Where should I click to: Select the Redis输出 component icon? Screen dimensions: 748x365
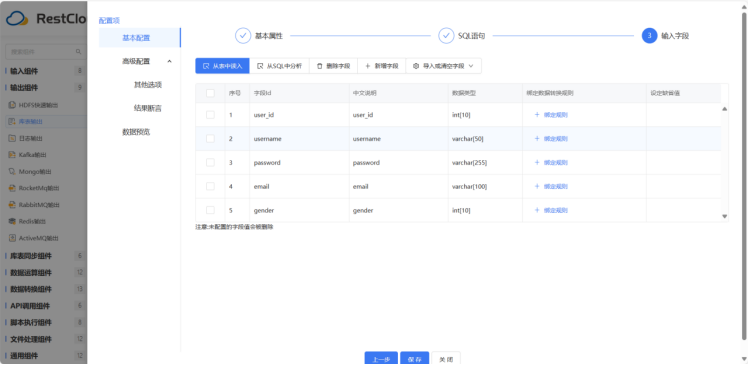(13, 221)
